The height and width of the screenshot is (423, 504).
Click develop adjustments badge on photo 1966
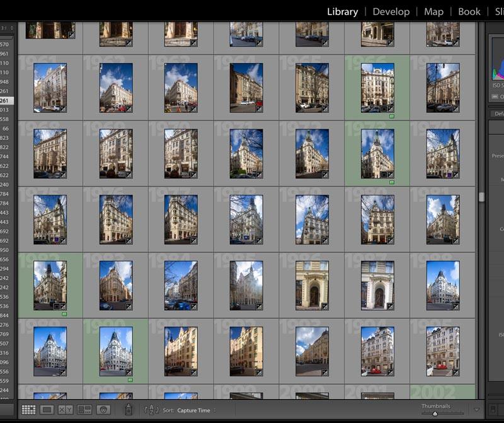tap(391, 109)
